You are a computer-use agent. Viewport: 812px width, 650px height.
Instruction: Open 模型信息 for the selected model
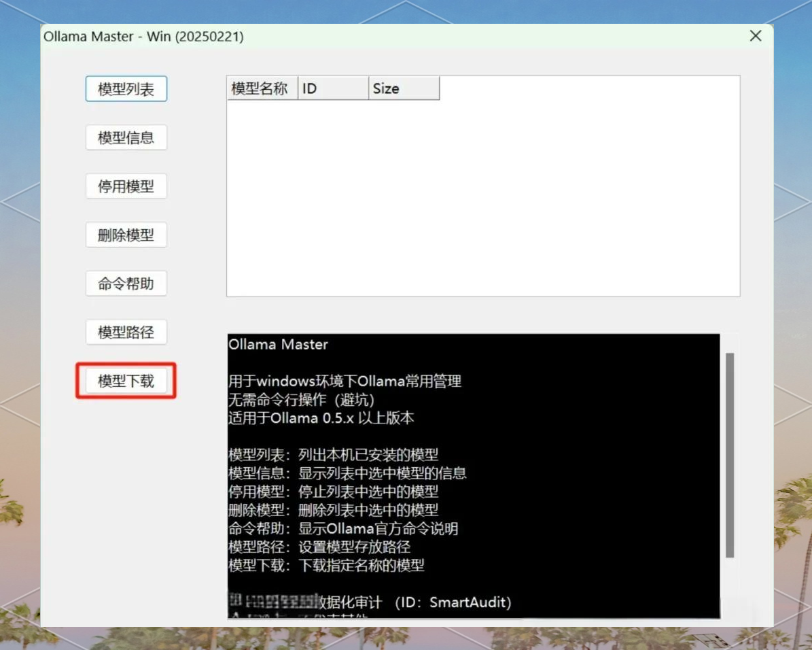pos(126,137)
